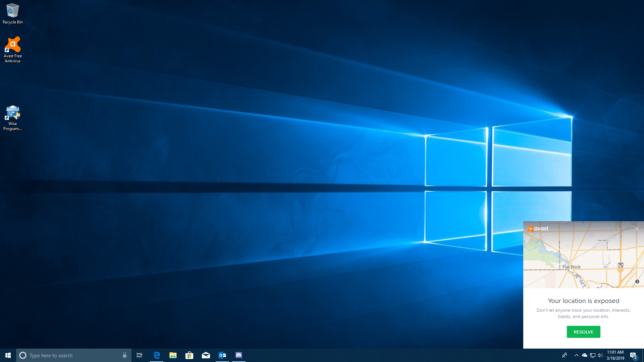The width and height of the screenshot is (644, 362).
Task: Click the info icon on map
Action: [637, 282]
